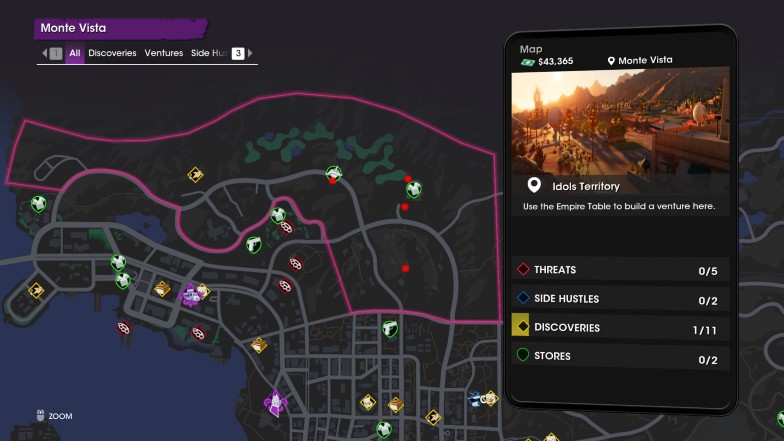The height and width of the screenshot is (441, 784).
Task: Select the purple fleur-de-lis church marker near the shoreline
Action: [x=275, y=402]
